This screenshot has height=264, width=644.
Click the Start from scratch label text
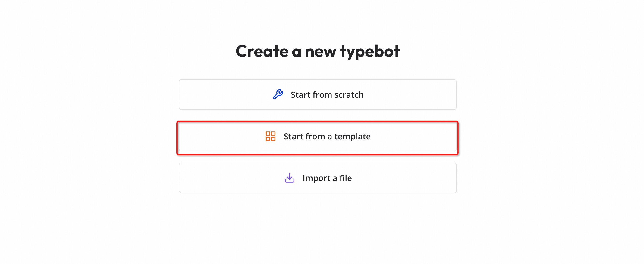coord(327,95)
